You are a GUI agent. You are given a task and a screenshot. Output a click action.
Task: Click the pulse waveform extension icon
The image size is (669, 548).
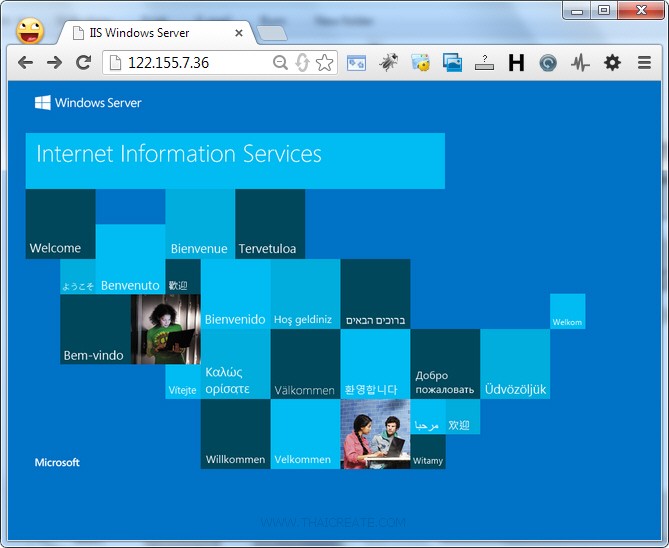tap(580, 63)
